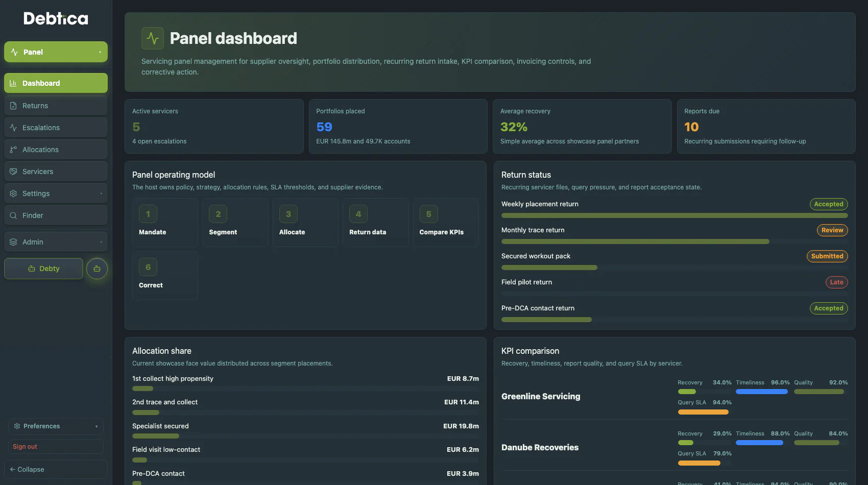Click step number 6 Correct badge
This screenshot has height=485, width=868.
148,267
